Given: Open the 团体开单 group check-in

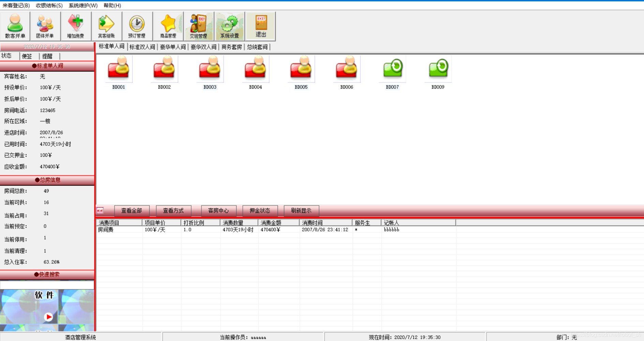Looking at the screenshot, I should tap(45, 26).
